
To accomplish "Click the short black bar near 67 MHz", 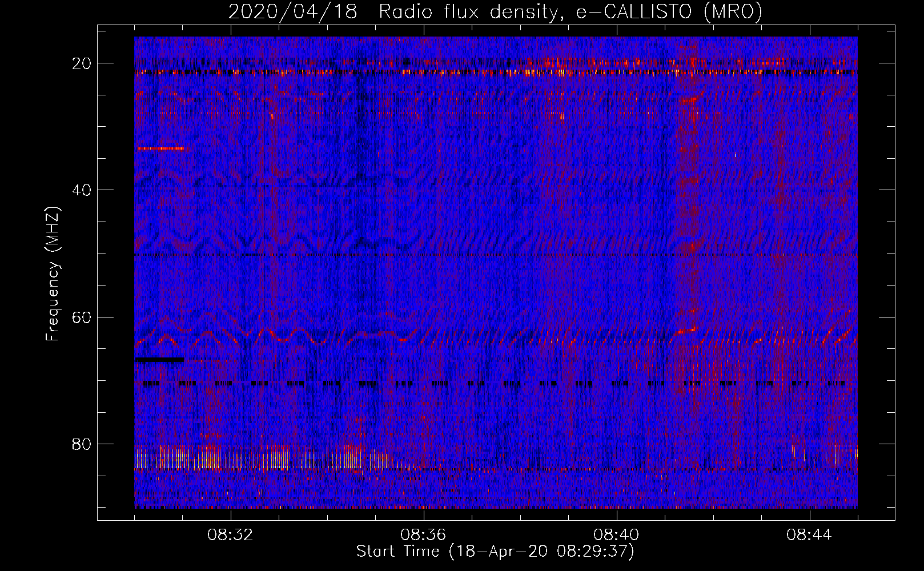I will [x=160, y=359].
